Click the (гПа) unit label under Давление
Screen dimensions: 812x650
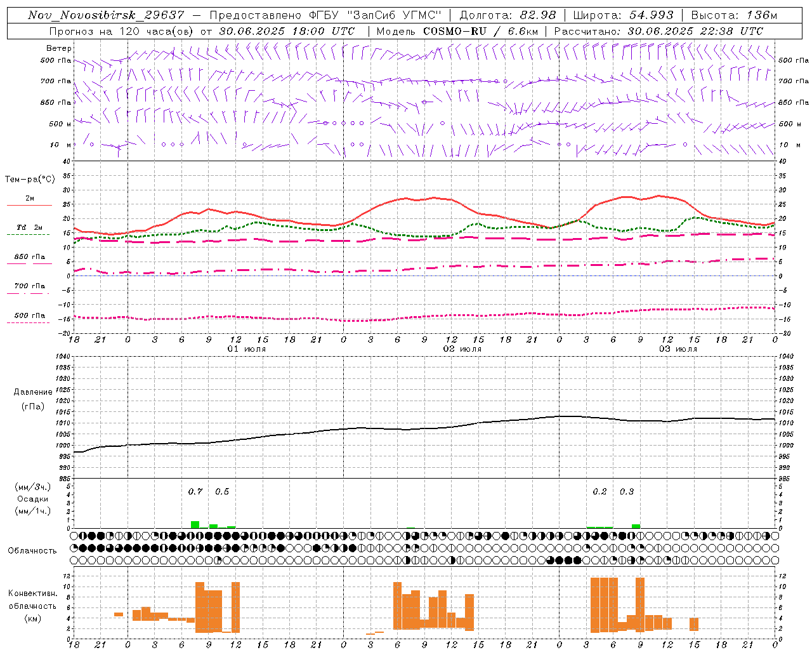33,407
